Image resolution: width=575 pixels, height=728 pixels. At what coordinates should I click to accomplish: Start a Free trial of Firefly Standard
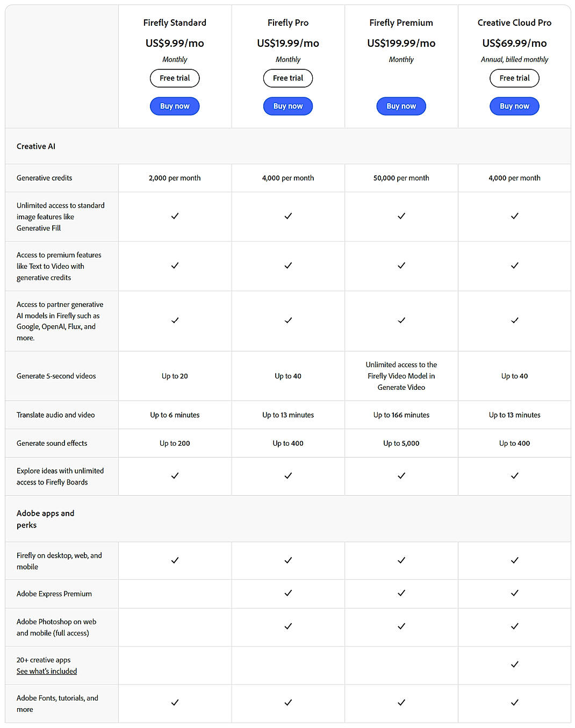(x=175, y=78)
